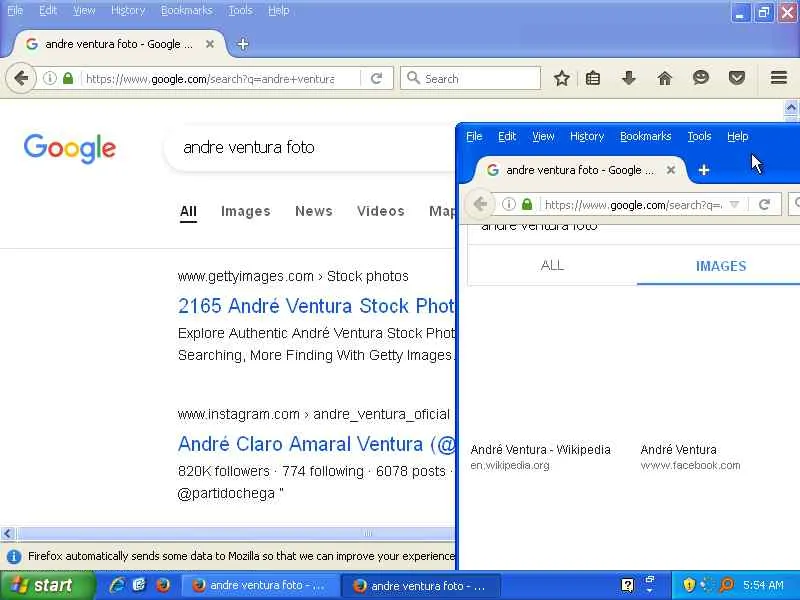
Task: Click toolbar Search field in rear window
Action: (470, 79)
